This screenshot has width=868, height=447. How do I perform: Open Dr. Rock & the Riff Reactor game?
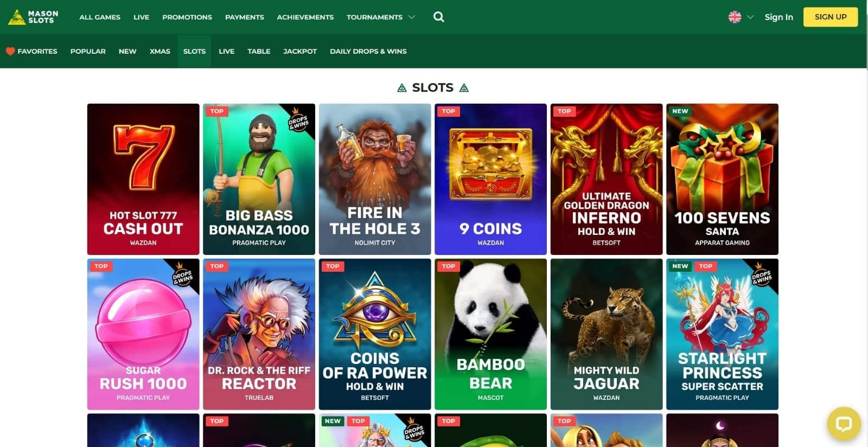(259, 334)
